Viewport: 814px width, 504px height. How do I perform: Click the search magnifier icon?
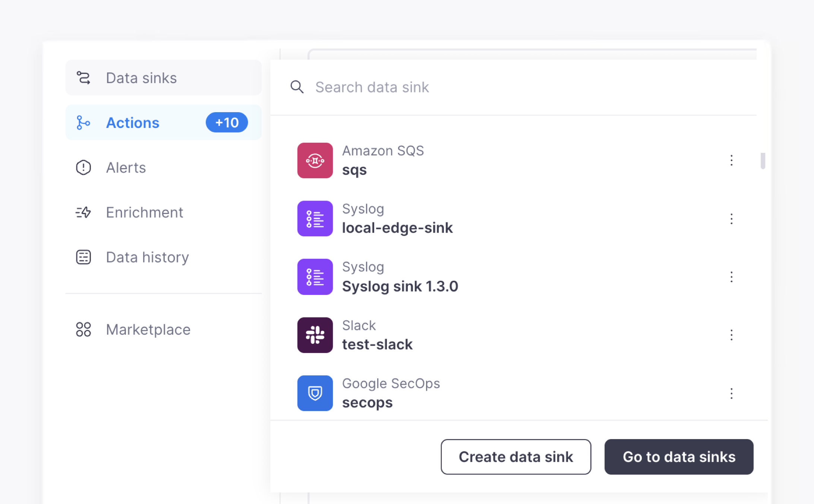[297, 87]
